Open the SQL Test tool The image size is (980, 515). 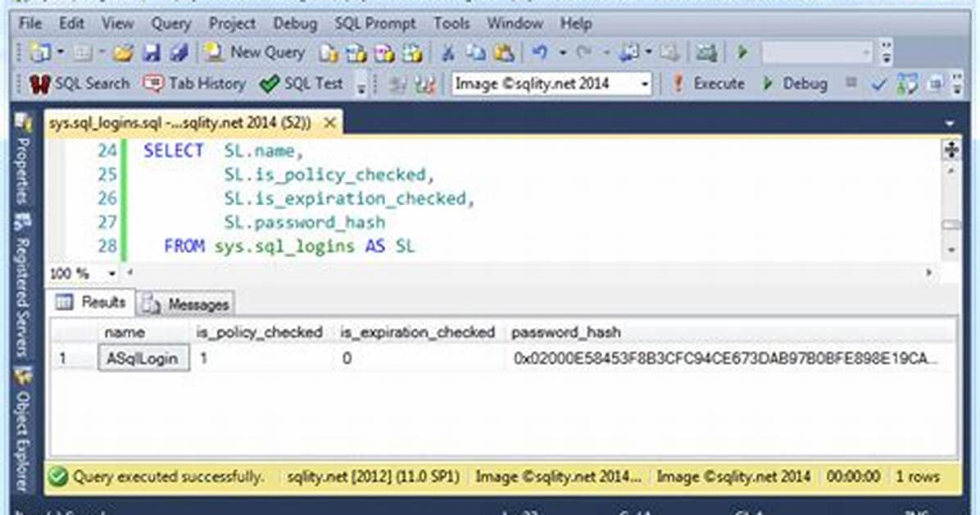click(302, 84)
